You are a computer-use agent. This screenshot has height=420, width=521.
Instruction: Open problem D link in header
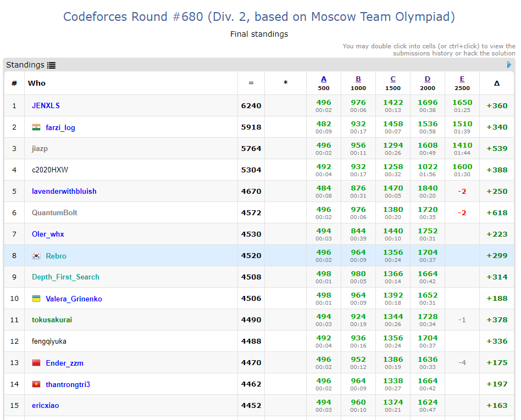click(428, 79)
